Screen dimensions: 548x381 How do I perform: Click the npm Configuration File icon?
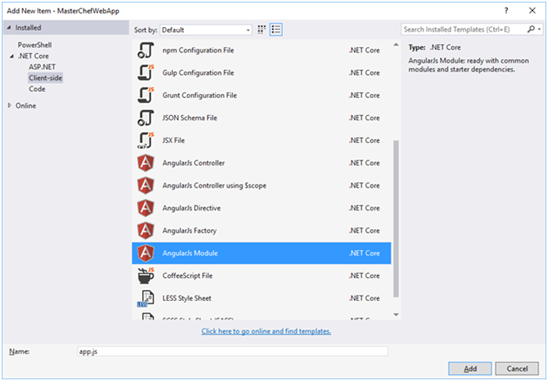tap(145, 50)
